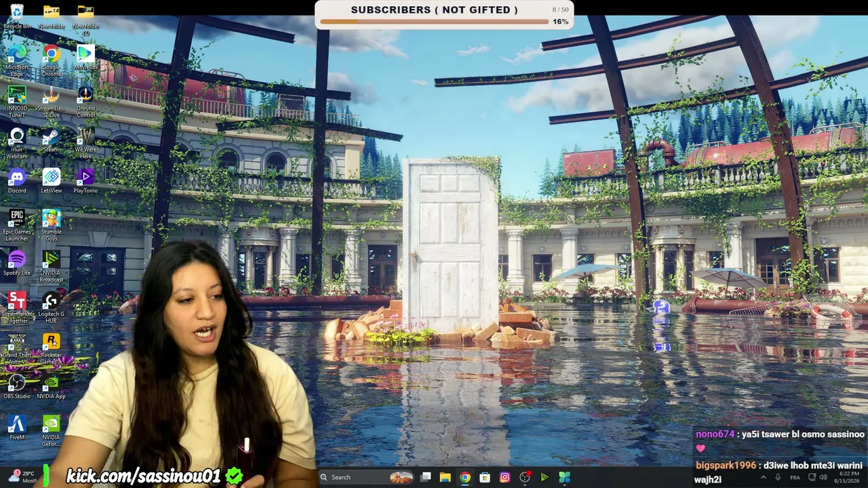
Task: Launch the Logitech G HUB shortcut
Action: coord(52,308)
